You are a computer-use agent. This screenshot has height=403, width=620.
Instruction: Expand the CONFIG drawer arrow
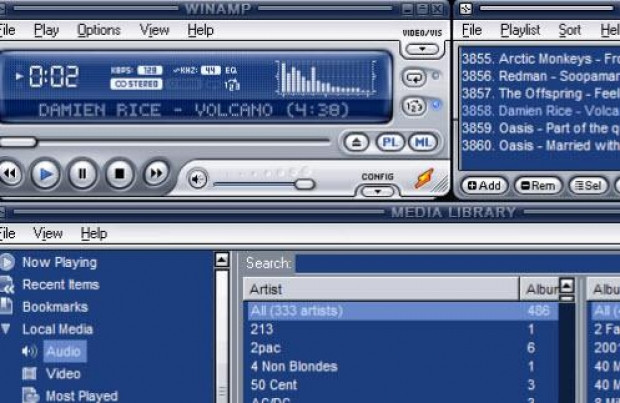click(x=378, y=192)
